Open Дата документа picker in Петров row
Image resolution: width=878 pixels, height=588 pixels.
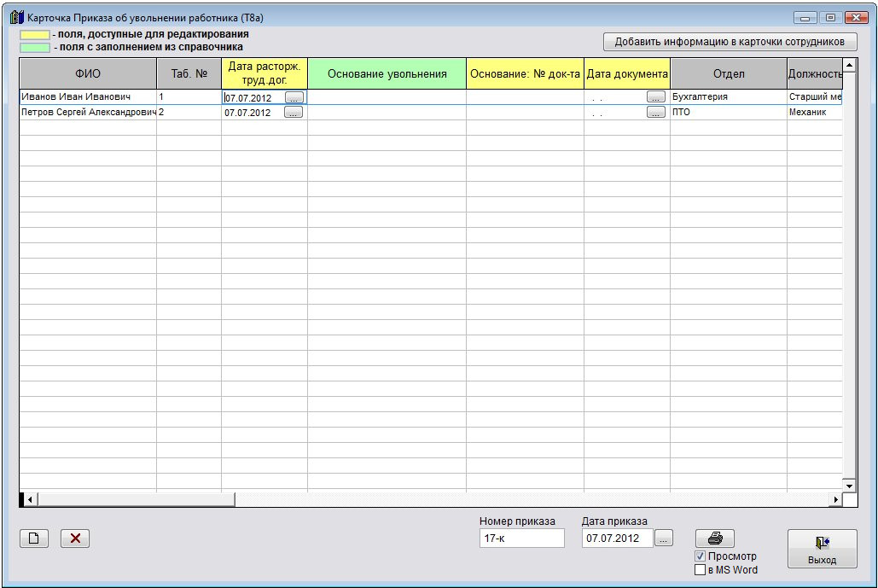(655, 112)
